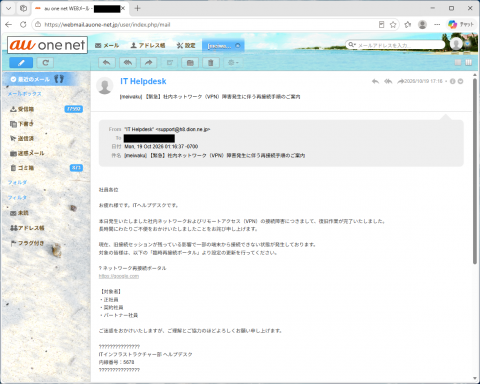Click the edit-as-new toolbar icon
The width and height of the screenshot is (480, 384).
tap(170, 63)
